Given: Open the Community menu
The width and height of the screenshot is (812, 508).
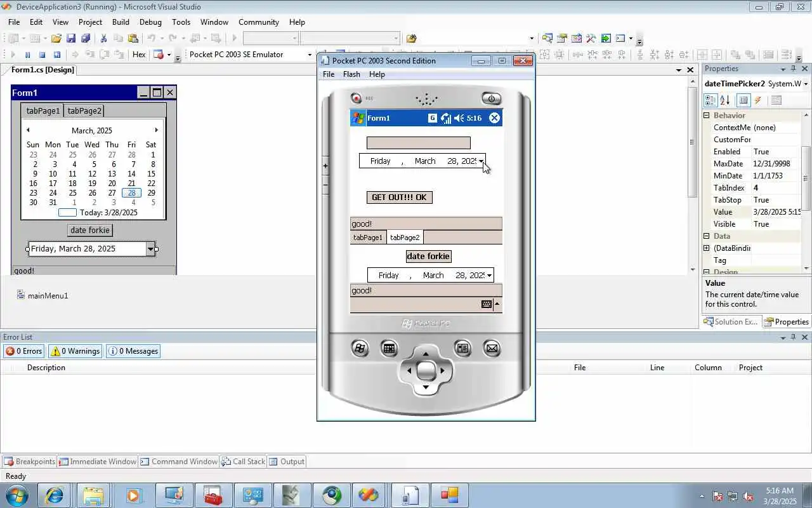Looking at the screenshot, I should click(259, 22).
